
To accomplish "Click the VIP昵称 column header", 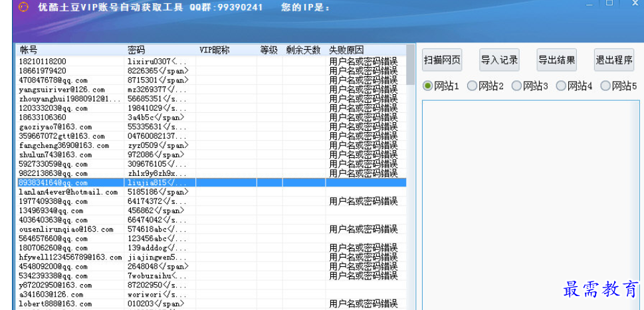I will 227,50.
